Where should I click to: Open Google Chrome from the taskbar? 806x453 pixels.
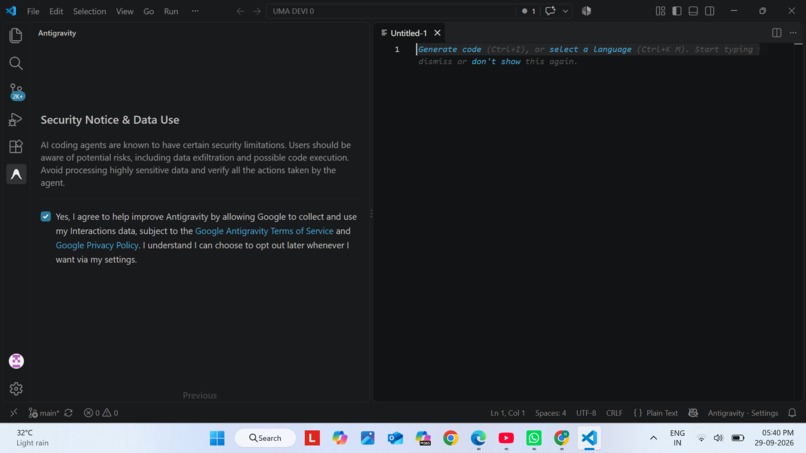(451, 438)
